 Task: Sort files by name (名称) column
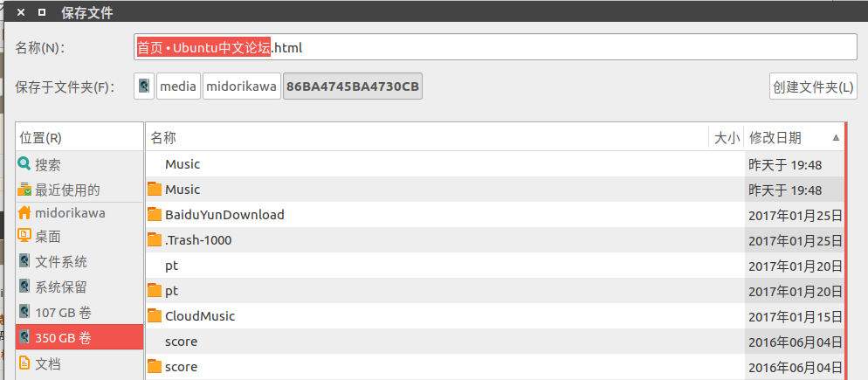426,138
